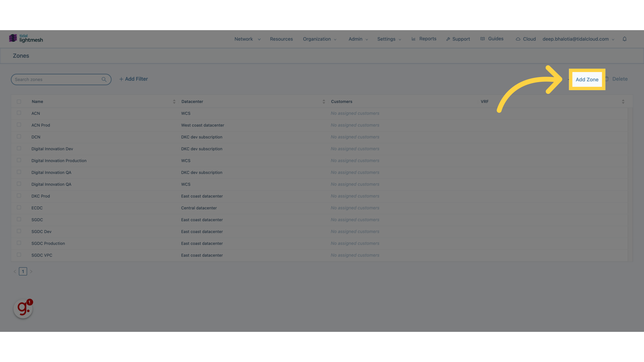Click the table's vertical scrollbar
Image resolution: width=644 pixels, height=362 pixels.
(x=630, y=184)
